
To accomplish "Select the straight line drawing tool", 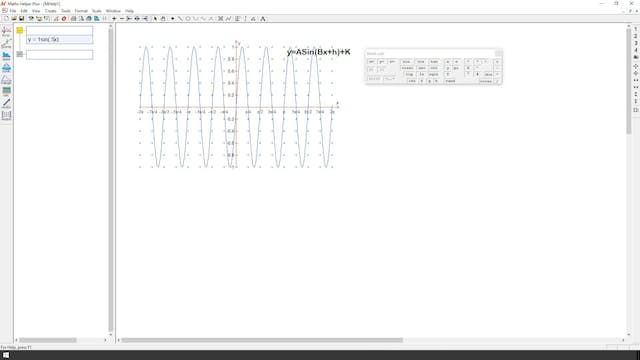I will (180, 18).
